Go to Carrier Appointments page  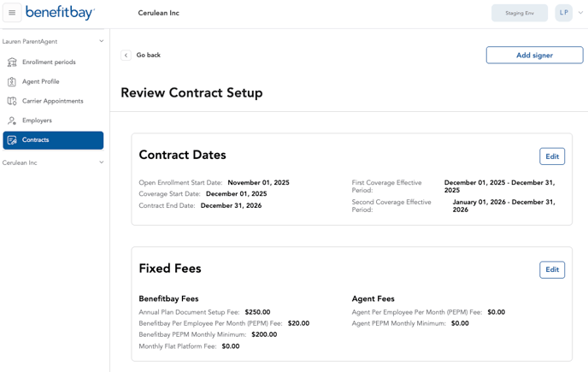coord(52,101)
